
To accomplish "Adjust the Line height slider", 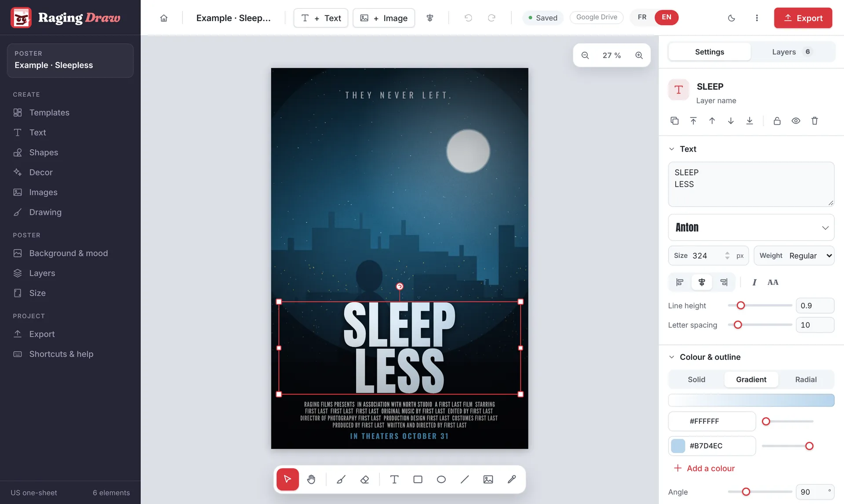I will (760, 305).
